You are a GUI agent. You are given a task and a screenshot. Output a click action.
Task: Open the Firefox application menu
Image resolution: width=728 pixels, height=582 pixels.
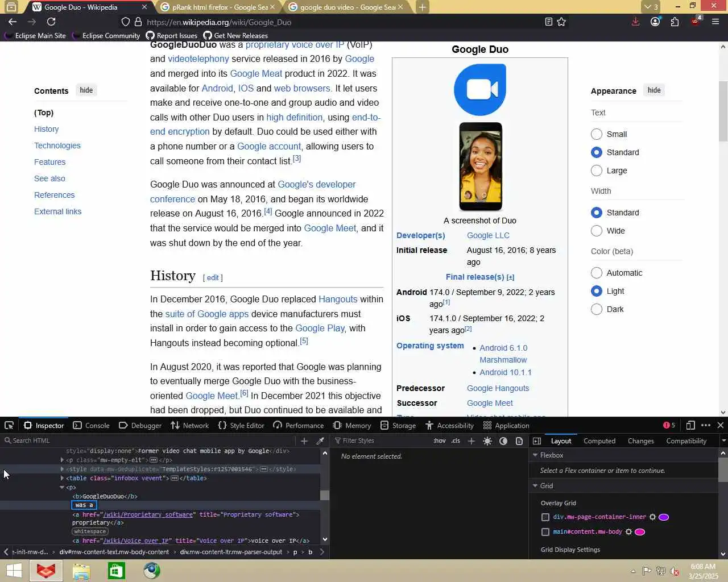[715, 22]
